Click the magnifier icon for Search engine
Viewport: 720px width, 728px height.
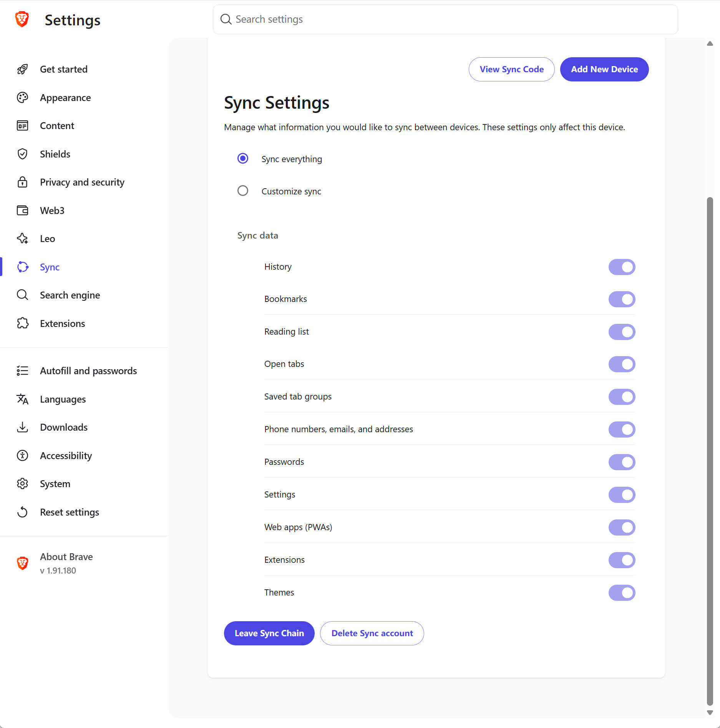click(22, 295)
